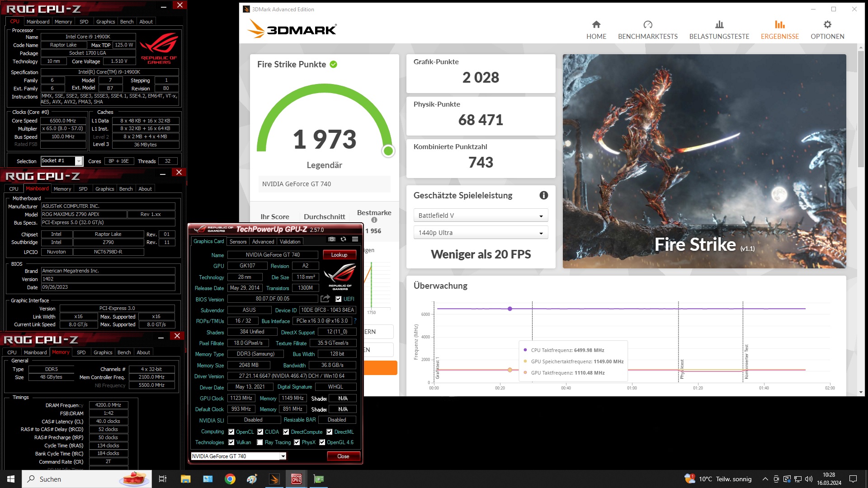Open volume control in system tray
The height and width of the screenshot is (488, 868).
[x=809, y=479]
